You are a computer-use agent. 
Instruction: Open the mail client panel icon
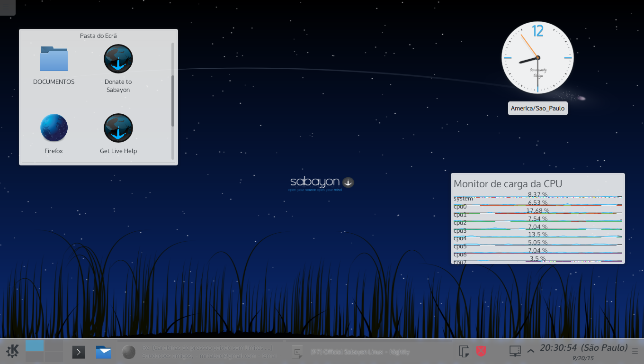(x=104, y=352)
